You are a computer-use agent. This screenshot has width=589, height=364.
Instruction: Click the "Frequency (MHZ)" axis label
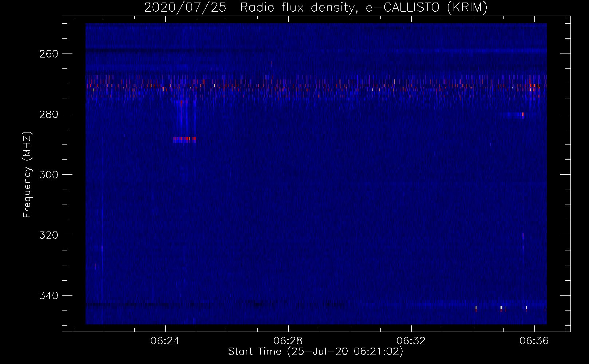(x=27, y=174)
